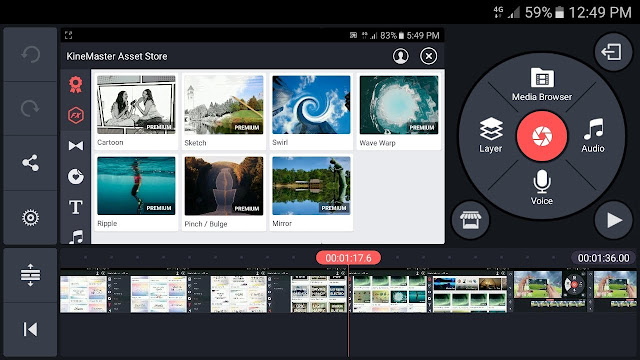The height and width of the screenshot is (360, 640).
Task: Open the Swirl effect asset
Action: (x=311, y=111)
